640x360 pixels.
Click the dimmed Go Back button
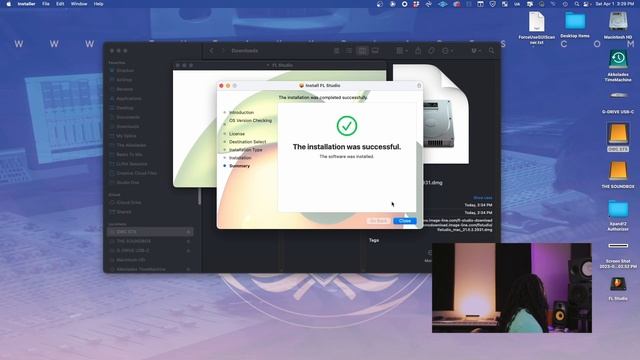click(x=378, y=221)
